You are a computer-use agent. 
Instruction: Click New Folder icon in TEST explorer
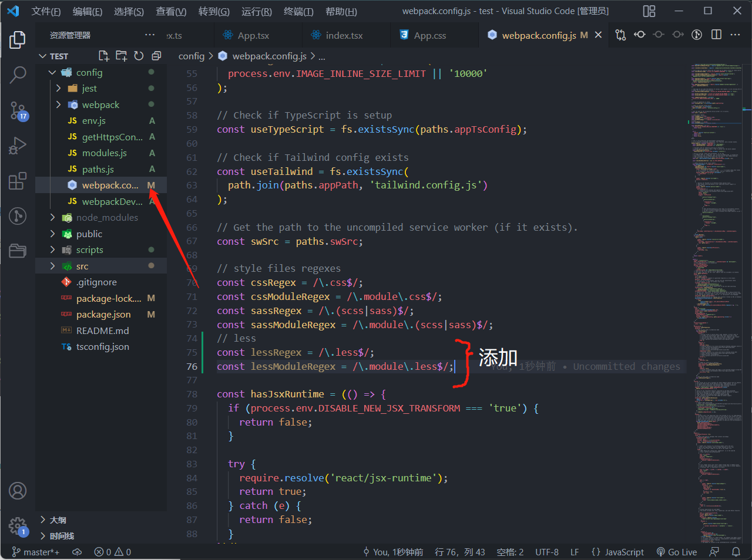[121, 56]
